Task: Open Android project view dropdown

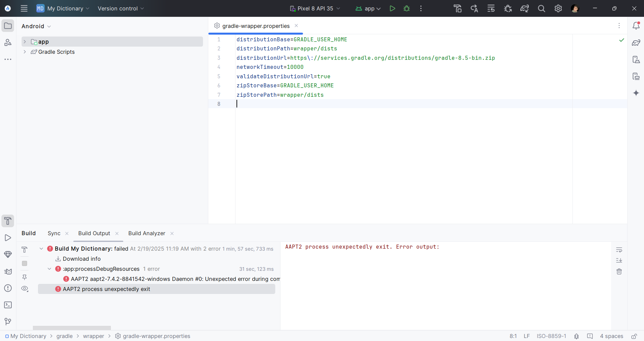Action: pyautogui.click(x=36, y=26)
